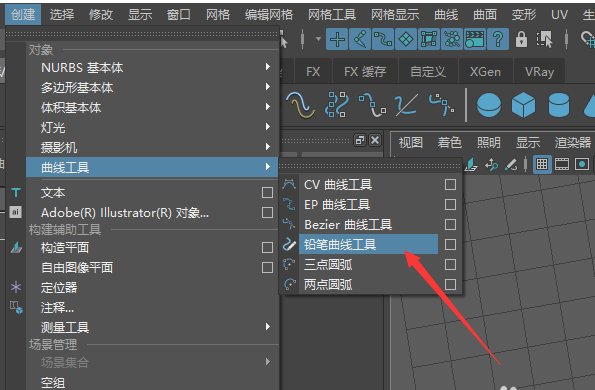Open options box for 三点圆弧
The height and width of the screenshot is (390, 595).
click(x=450, y=264)
